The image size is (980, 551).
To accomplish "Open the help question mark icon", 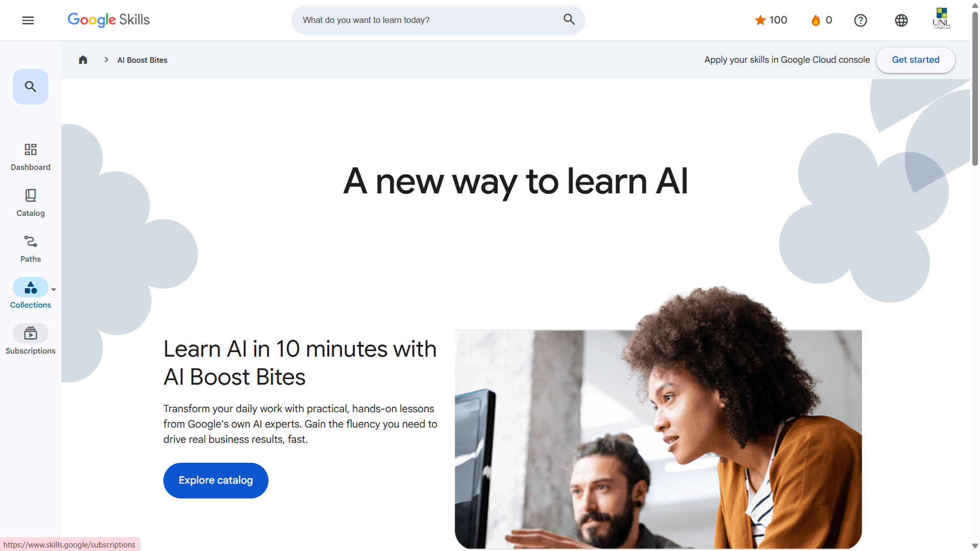I will tap(861, 20).
